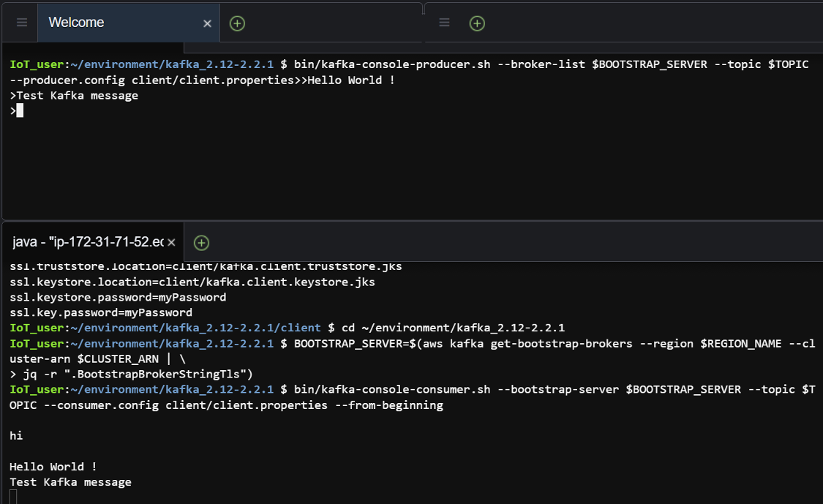
Task: Close the Welcome tab
Action: [x=207, y=23]
